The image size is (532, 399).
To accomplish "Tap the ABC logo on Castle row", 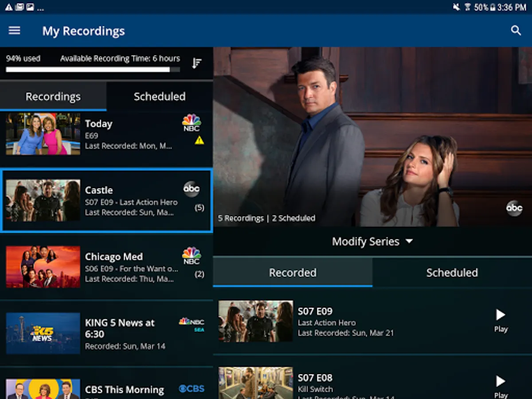I will point(192,189).
